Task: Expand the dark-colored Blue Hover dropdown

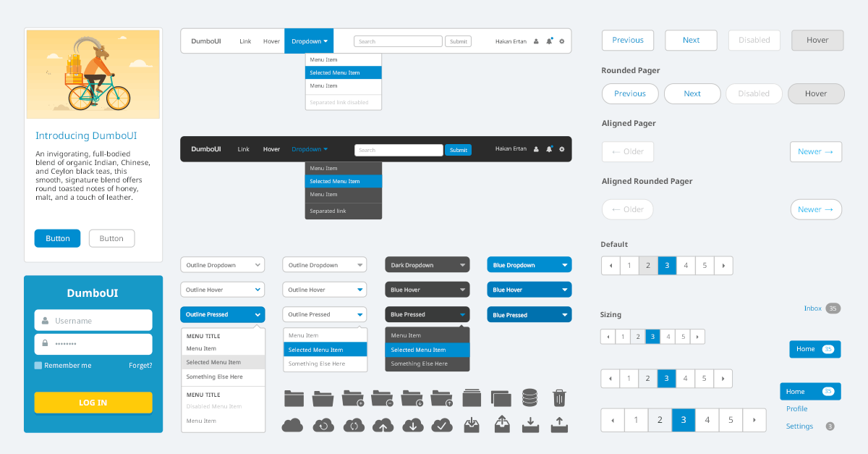Action: click(427, 290)
